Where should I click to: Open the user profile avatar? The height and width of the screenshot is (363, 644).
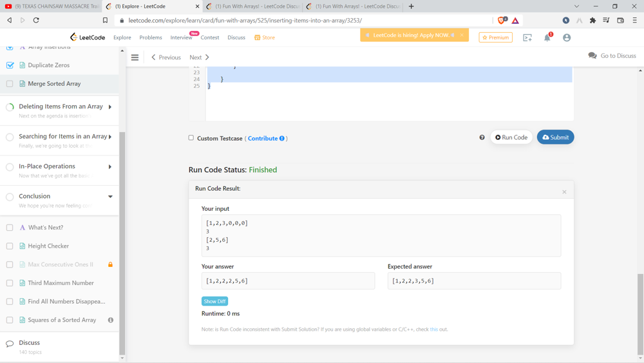point(567,37)
